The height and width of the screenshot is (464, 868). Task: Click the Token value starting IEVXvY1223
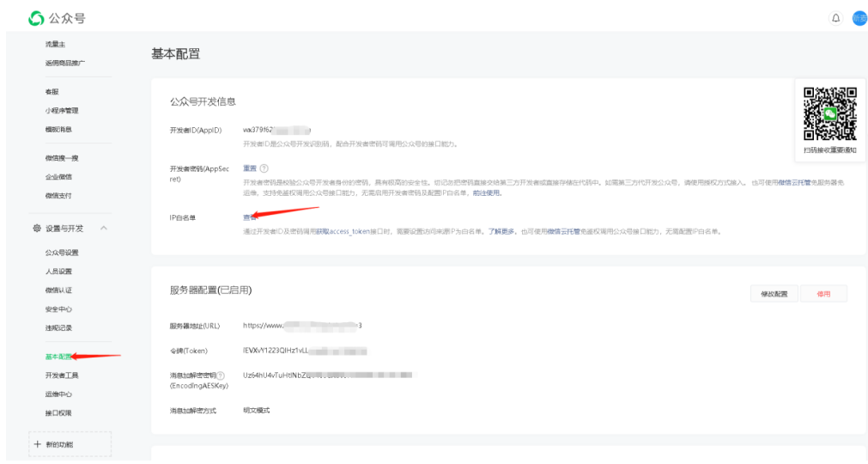point(305,351)
